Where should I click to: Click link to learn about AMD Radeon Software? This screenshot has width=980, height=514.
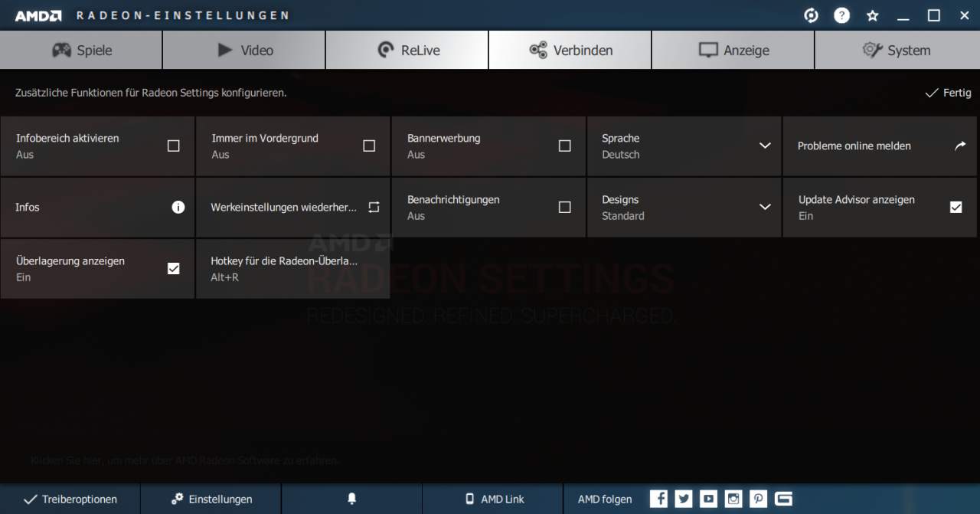185,460
